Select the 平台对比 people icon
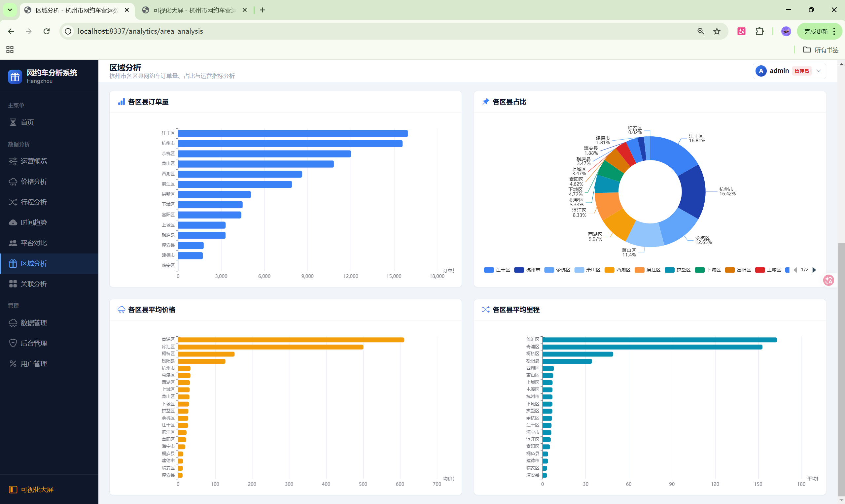845x504 pixels. [13, 243]
